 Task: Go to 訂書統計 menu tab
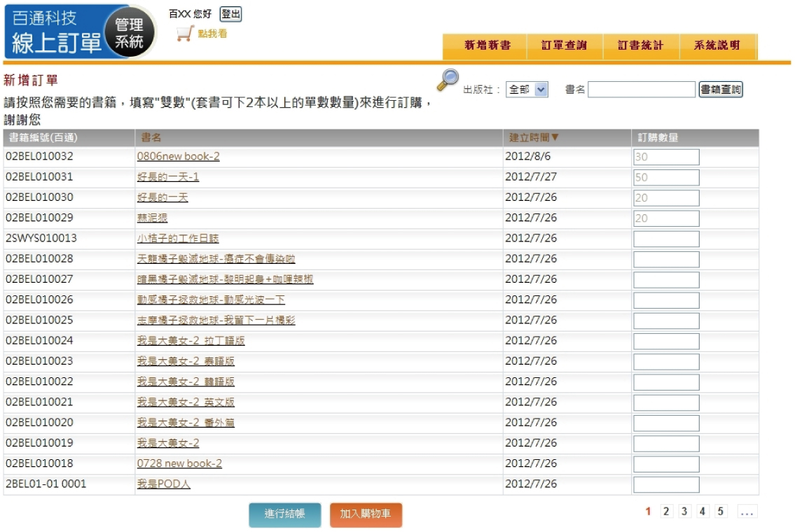pyautogui.click(x=640, y=46)
